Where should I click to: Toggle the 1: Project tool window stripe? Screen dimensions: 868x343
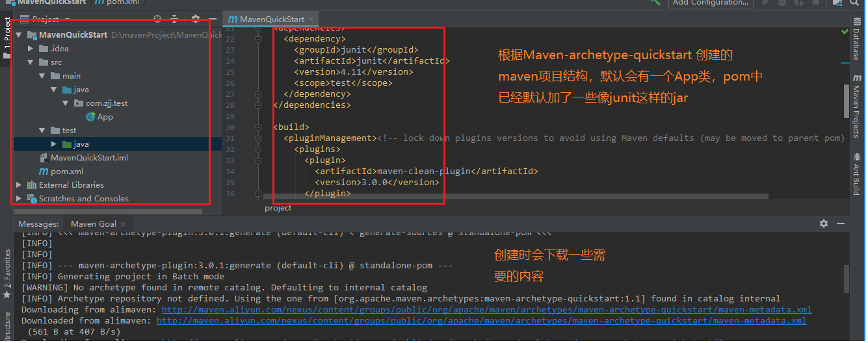pos(7,38)
